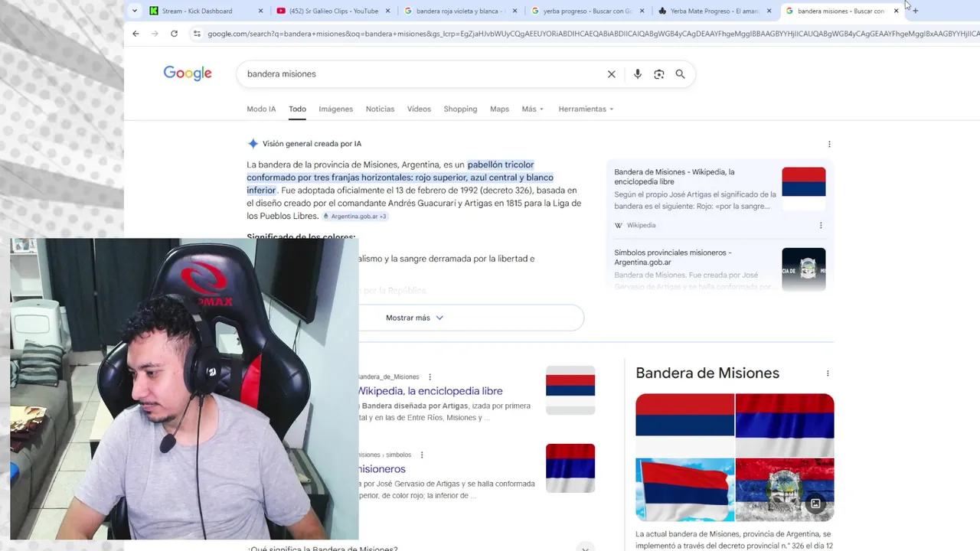Open more images via the gallery icon
Screen dimensions: 980x551
[x=815, y=504]
